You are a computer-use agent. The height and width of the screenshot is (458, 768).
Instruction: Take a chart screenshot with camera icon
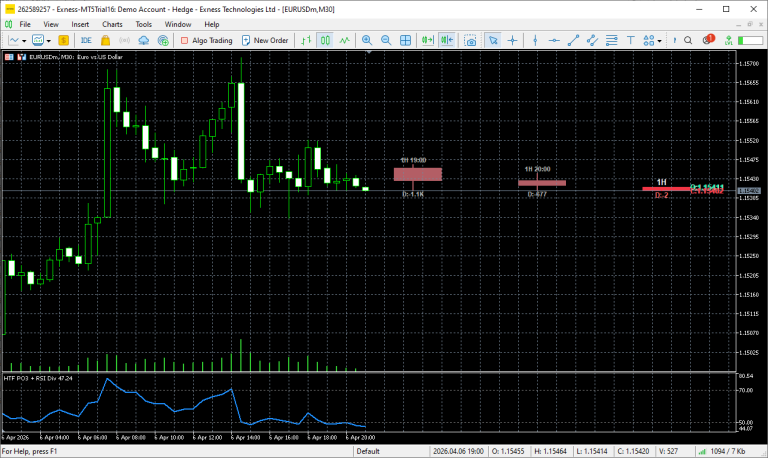(470, 40)
